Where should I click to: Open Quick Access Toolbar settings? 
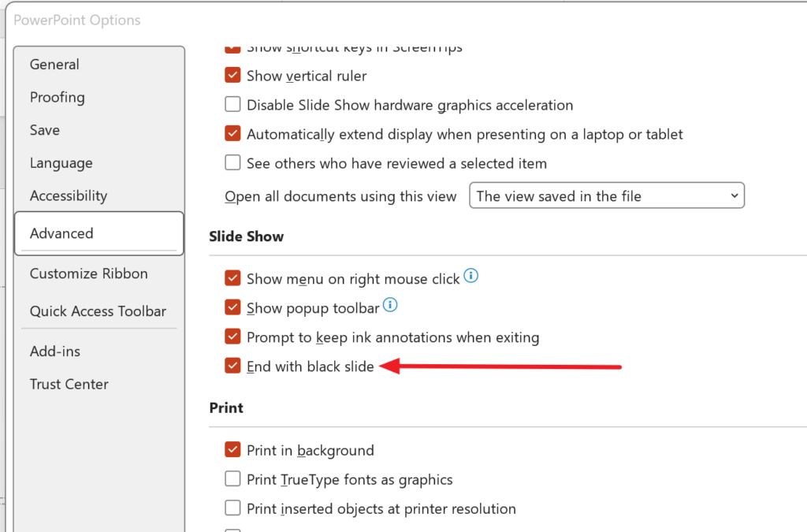(x=98, y=311)
